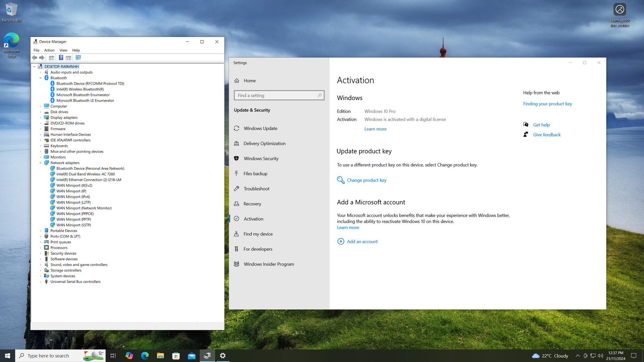The image size is (644, 362).
Task: Click the search magnifier in Find a setting box
Action: (320, 95)
